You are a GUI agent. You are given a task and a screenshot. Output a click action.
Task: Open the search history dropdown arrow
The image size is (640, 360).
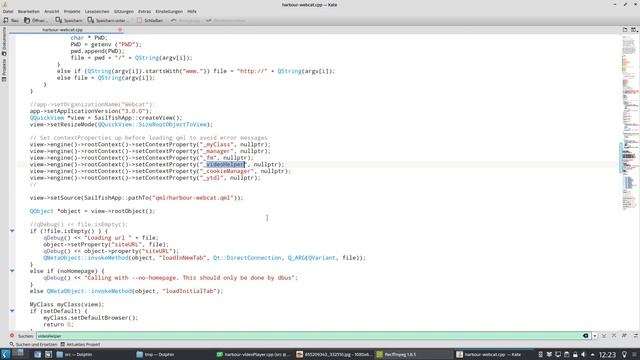coord(595,336)
